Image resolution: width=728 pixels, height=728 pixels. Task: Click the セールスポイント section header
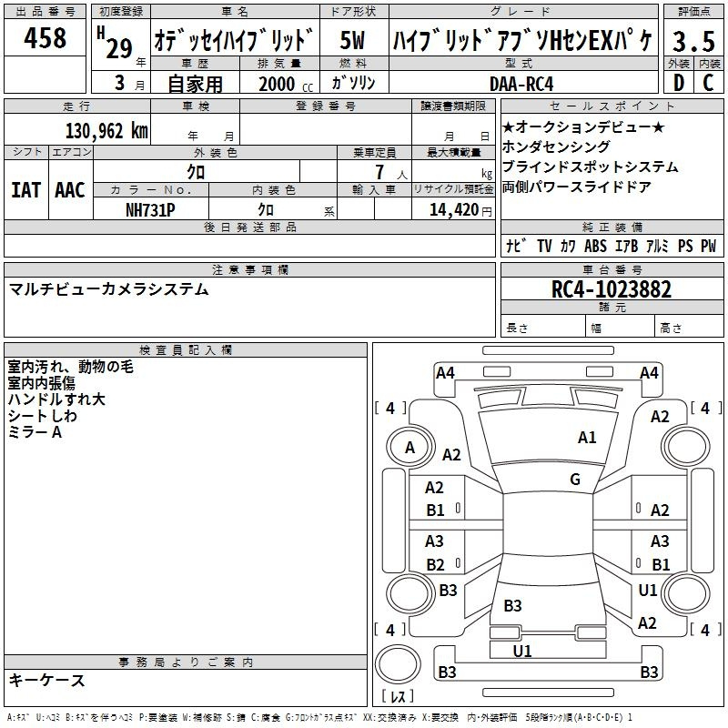click(x=612, y=106)
